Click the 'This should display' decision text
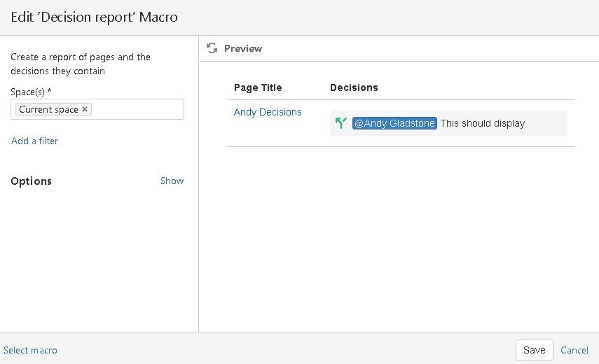The width and height of the screenshot is (599, 364). [482, 123]
